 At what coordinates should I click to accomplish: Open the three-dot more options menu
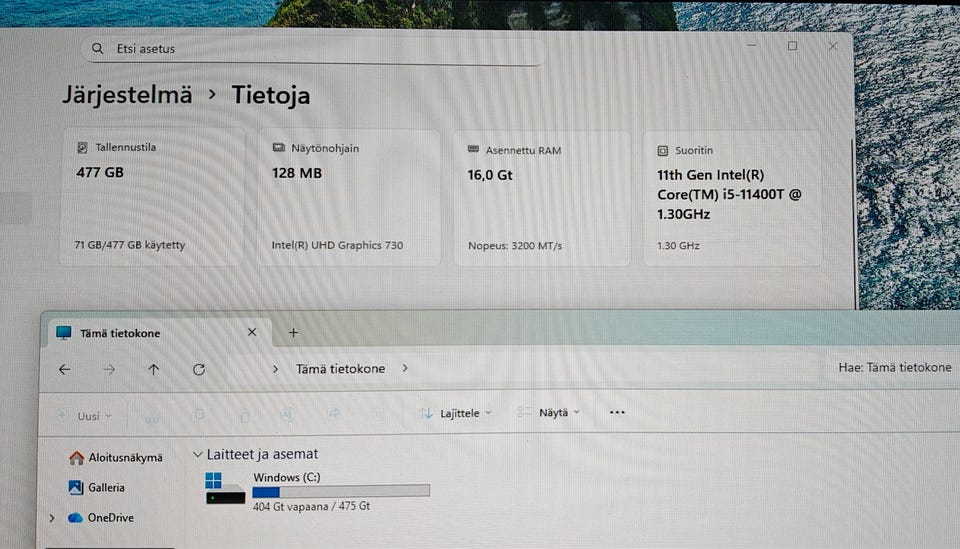(617, 413)
